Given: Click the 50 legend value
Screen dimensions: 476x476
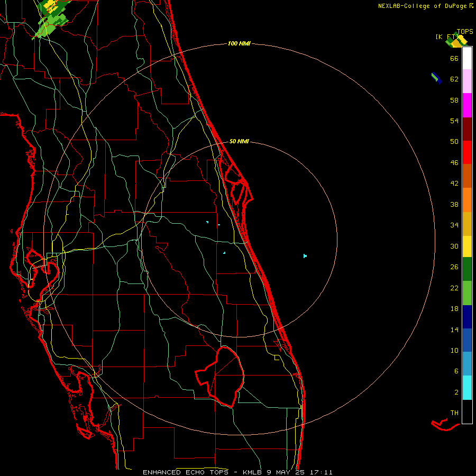Looking at the screenshot, I should pos(454,142).
